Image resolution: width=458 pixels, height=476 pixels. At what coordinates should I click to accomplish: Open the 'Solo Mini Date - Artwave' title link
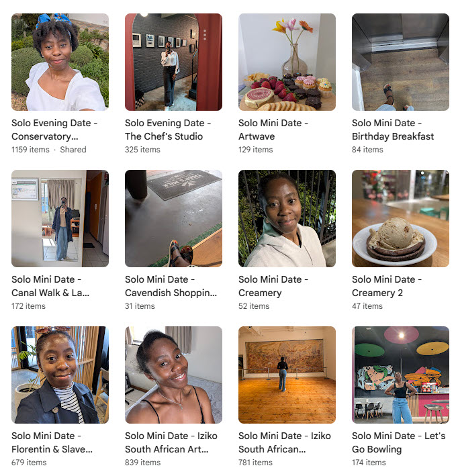273,130
